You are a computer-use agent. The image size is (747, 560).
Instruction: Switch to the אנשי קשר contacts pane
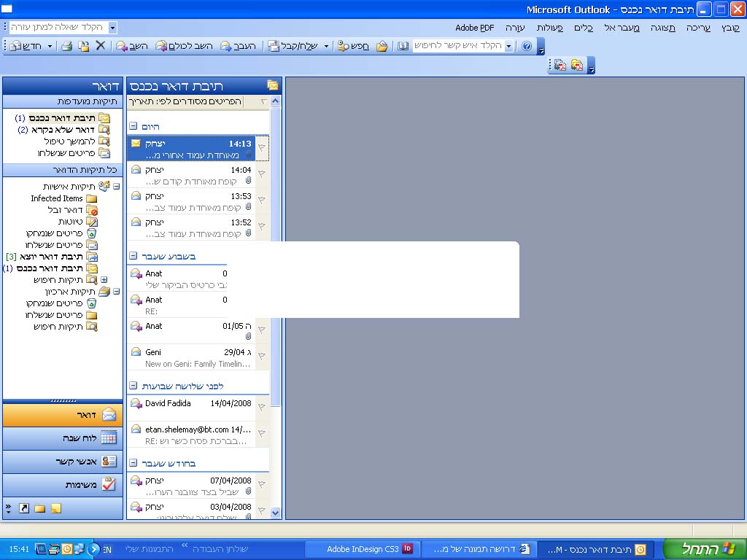63,462
